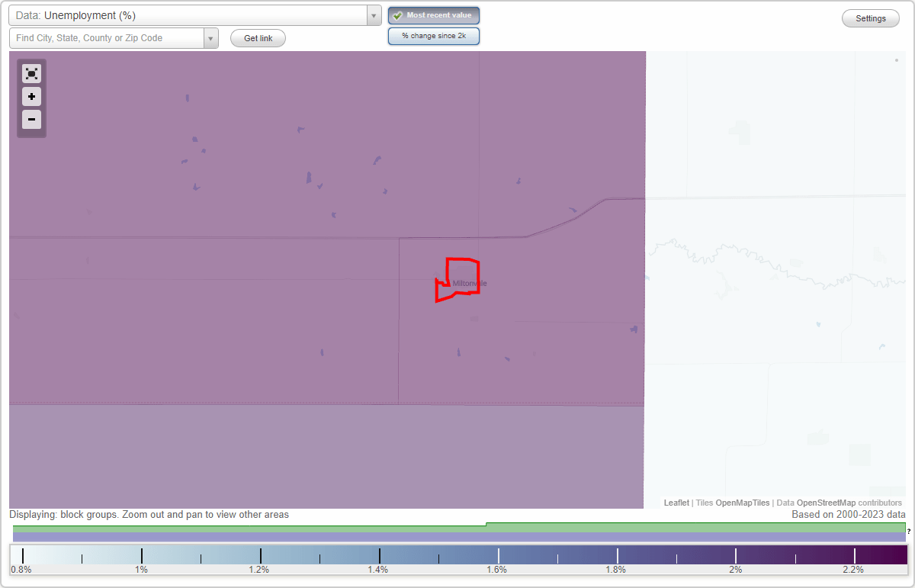
Task: Open the OpenMapTiles link
Action: pos(742,502)
